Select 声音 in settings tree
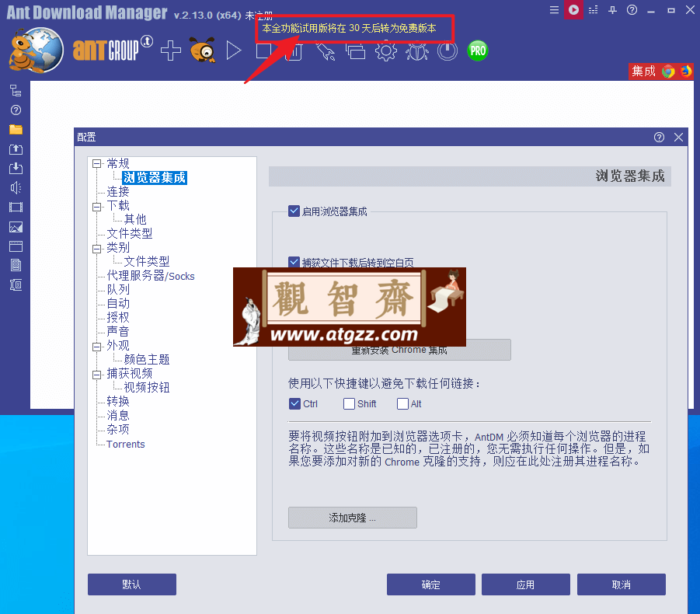 (118, 331)
